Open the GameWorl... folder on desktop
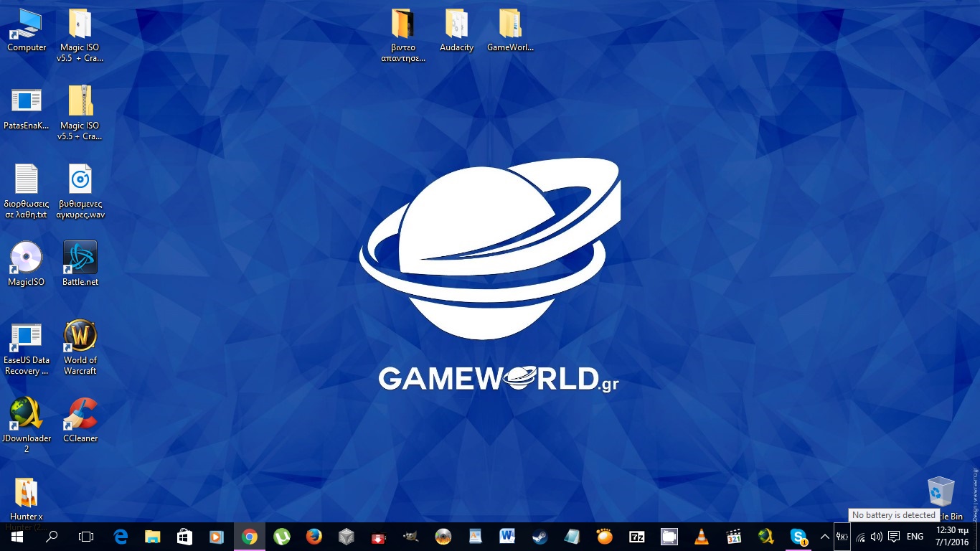 510,30
